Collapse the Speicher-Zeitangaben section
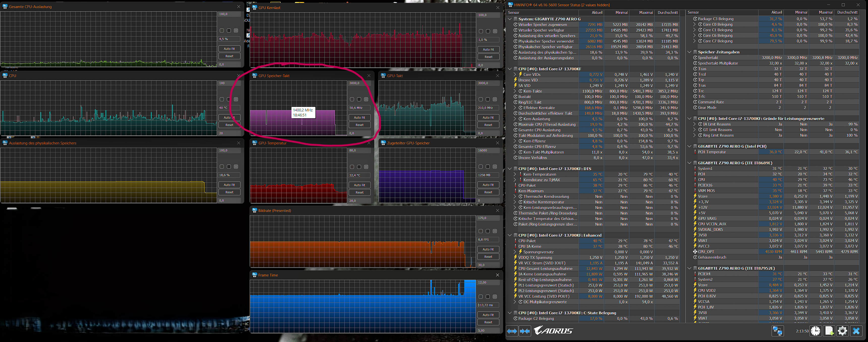This screenshot has height=342, width=868. tap(689, 52)
